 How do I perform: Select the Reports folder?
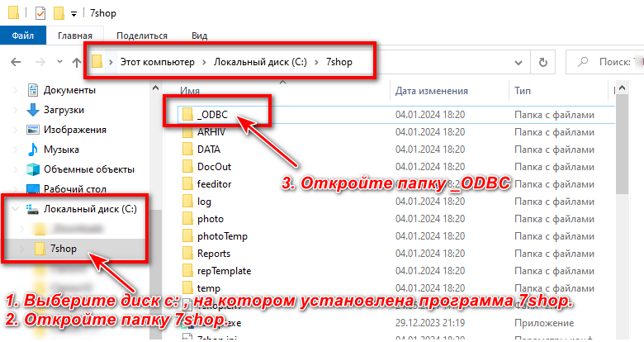pyautogui.click(x=214, y=254)
